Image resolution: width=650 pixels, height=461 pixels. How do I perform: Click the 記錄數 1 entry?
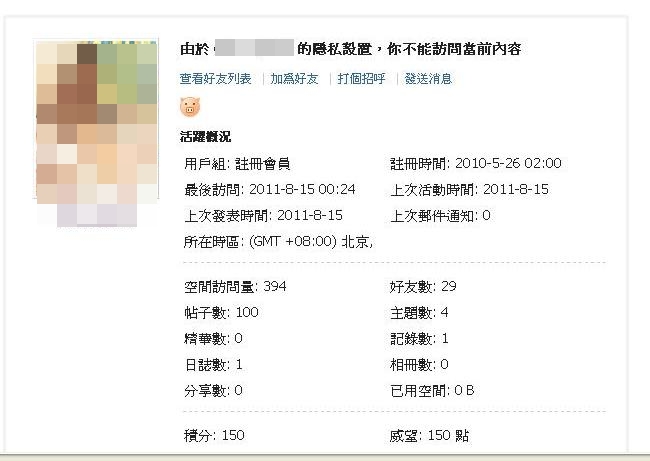pyautogui.click(x=419, y=339)
